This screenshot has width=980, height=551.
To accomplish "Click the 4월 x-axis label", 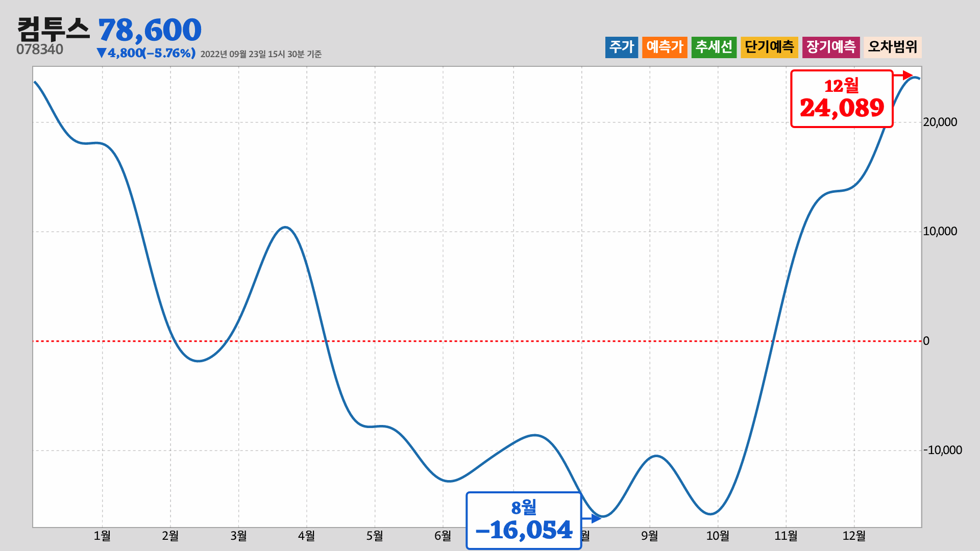I will [x=307, y=536].
